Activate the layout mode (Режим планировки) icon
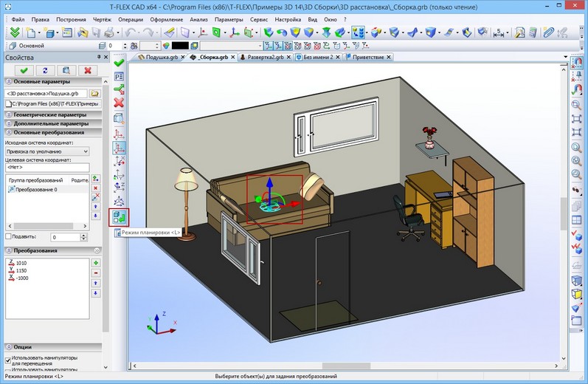 pyautogui.click(x=120, y=217)
